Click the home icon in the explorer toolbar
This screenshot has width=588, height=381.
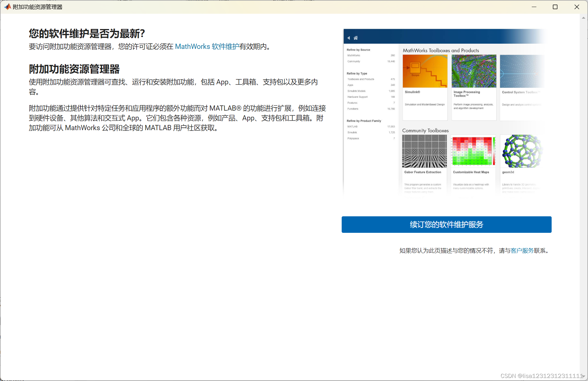(x=355, y=38)
